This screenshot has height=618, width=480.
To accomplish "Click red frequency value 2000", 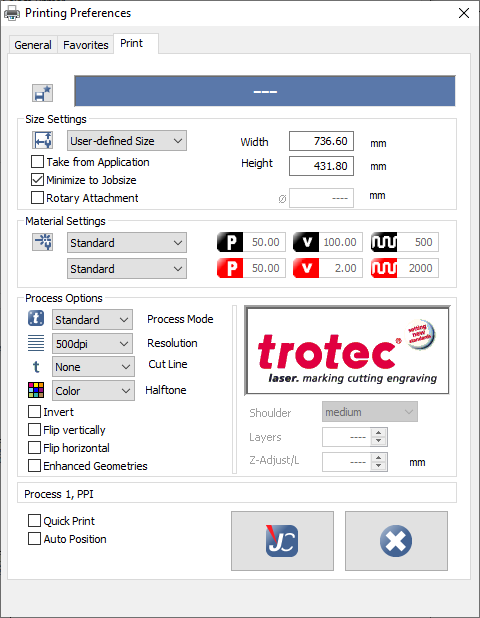I will click(x=418, y=268).
